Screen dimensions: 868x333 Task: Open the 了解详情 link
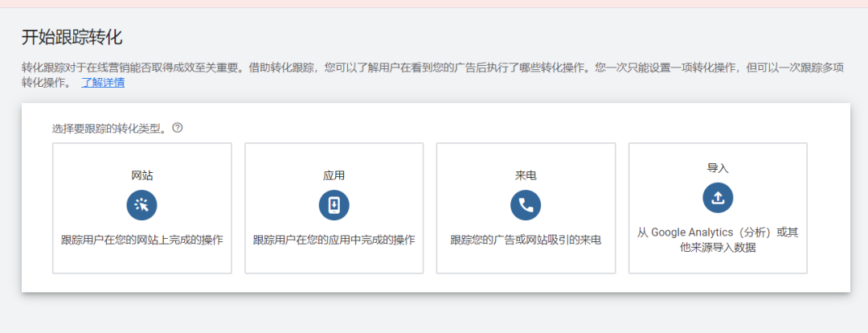pyautogui.click(x=103, y=84)
